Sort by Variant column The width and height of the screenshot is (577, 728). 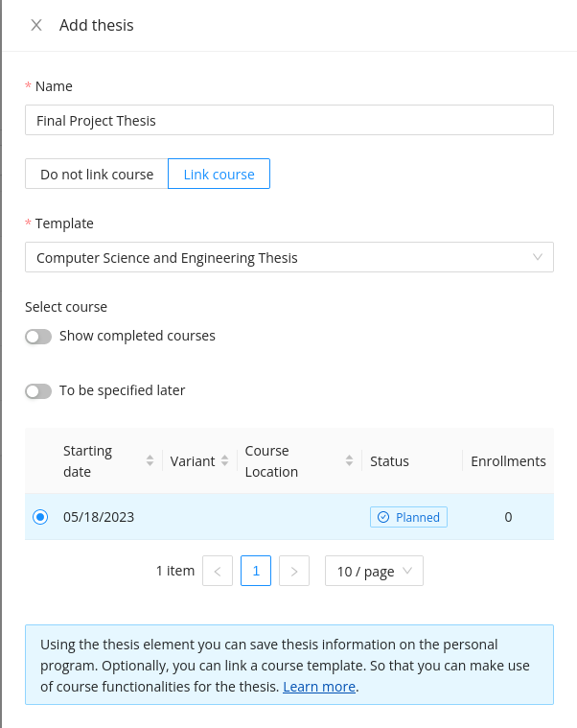225,460
